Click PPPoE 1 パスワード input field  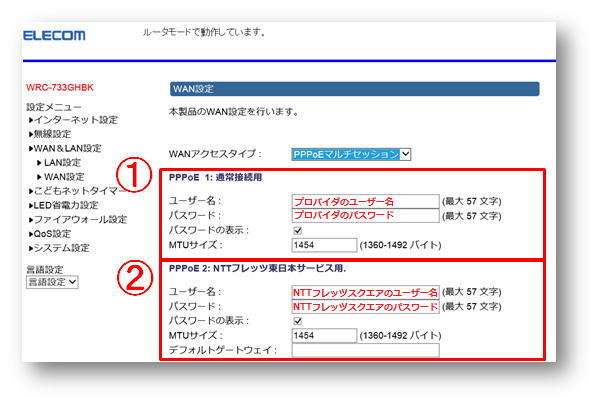pos(365,215)
